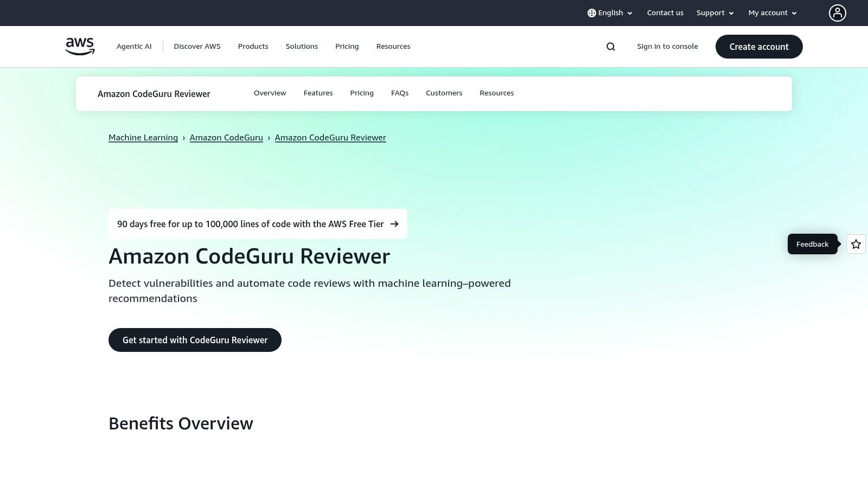Screen dimensions: 868x488
Task: Click the Create account button
Action: [x=759, y=47]
